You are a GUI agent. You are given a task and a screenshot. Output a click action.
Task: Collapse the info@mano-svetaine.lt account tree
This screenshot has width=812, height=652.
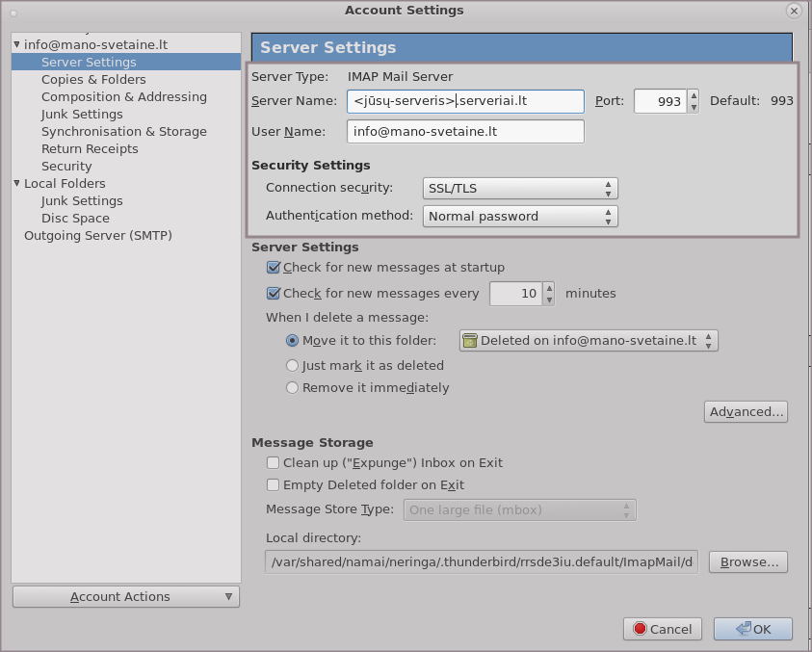point(16,45)
